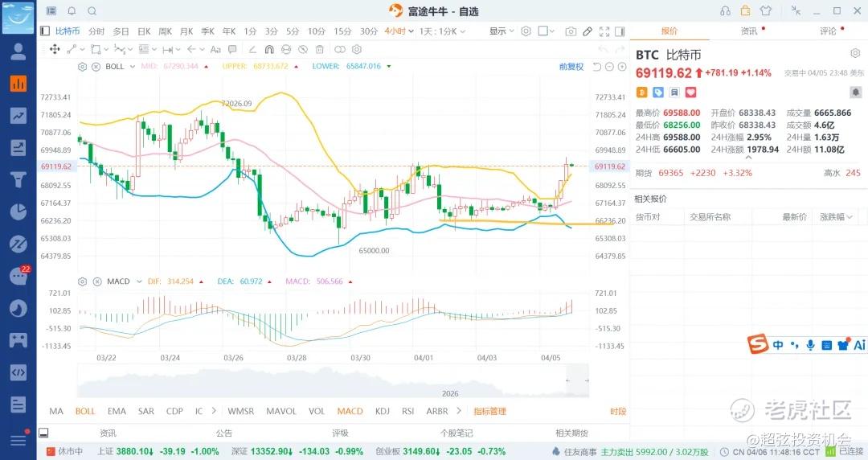Switch to the 评论 comments tab
The image size is (868, 460).
point(828,31)
